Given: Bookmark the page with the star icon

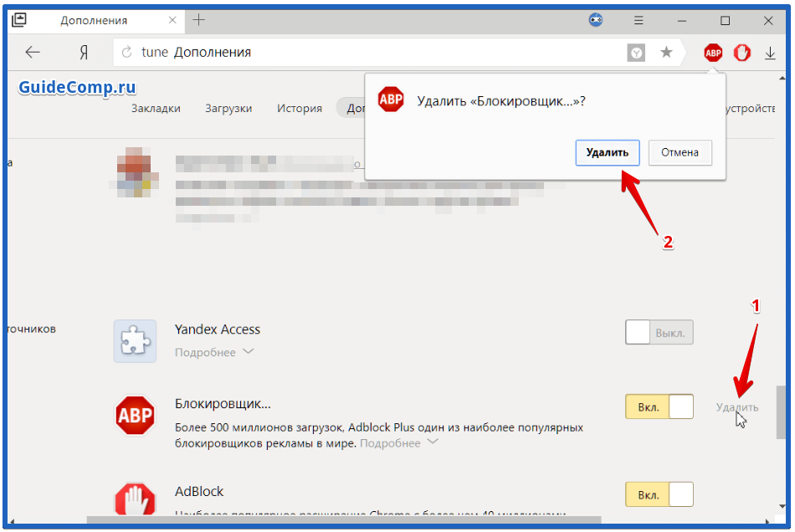Looking at the screenshot, I should (666, 52).
